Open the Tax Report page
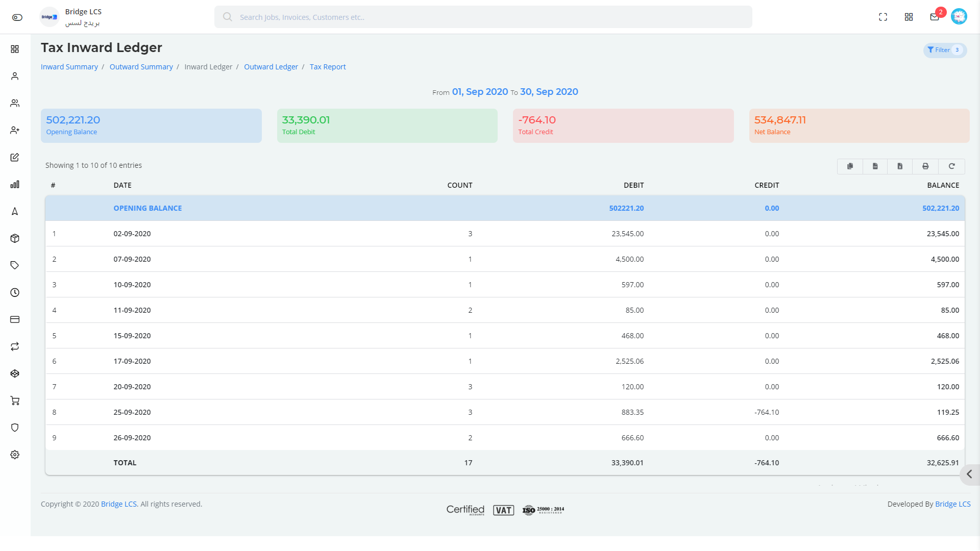This screenshot has height=551, width=980. tap(328, 67)
